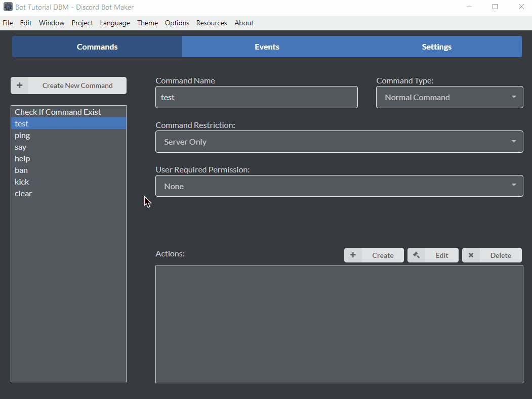Image resolution: width=532 pixels, height=399 pixels.
Task: Select the 'say' command
Action: click(x=68, y=147)
